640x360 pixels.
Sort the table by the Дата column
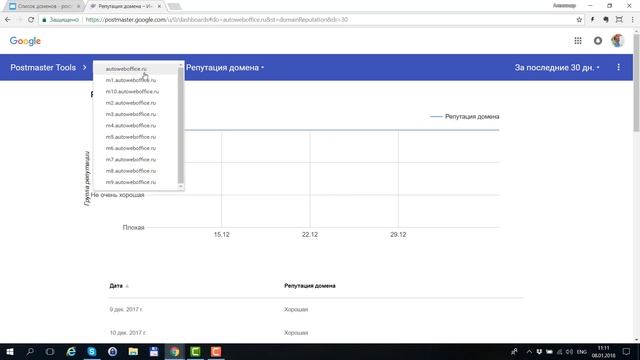(118, 286)
